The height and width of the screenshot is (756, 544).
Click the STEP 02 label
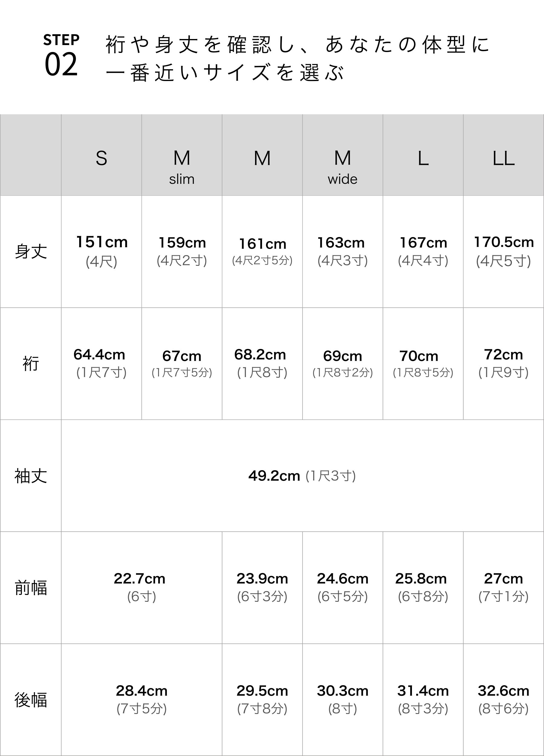[61, 56]
